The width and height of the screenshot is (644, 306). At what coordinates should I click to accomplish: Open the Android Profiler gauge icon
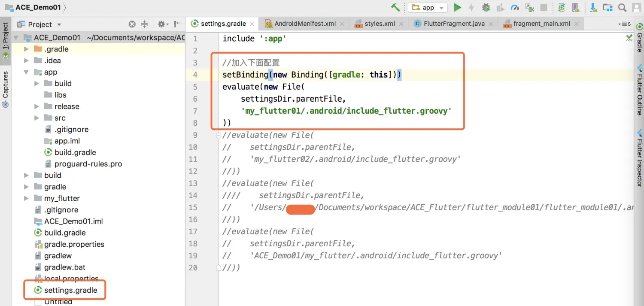[515, 7]
